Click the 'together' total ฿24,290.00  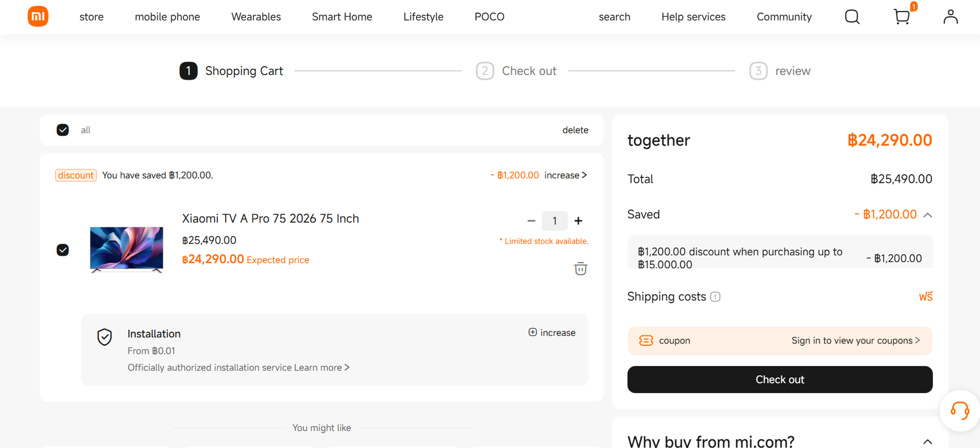coord(889,140)
